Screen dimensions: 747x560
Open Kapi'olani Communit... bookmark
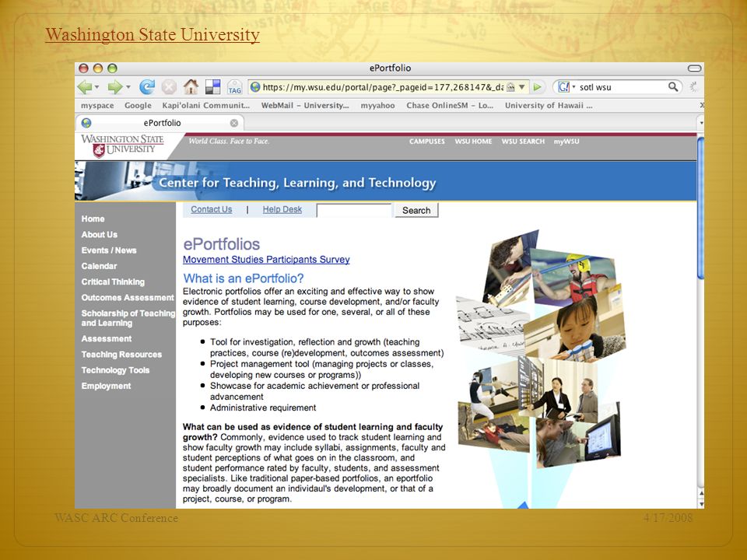coord(205,106)
